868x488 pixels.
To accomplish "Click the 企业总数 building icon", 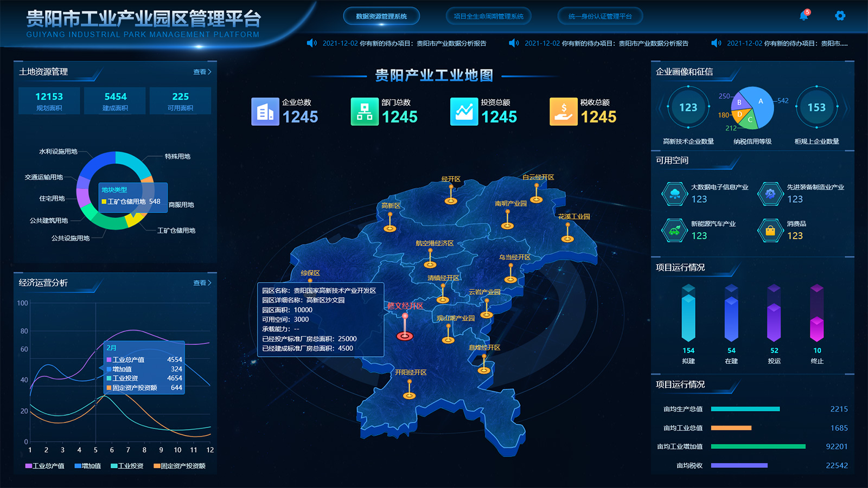I will tap(265, 112).
